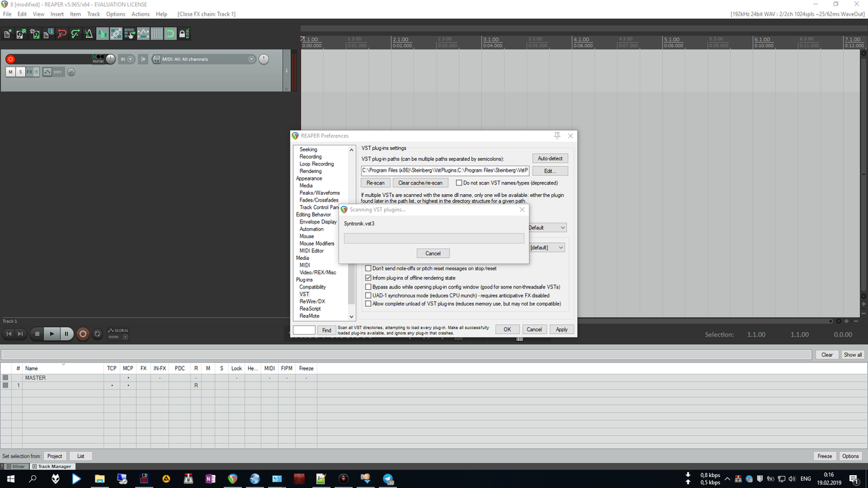
Task: Open track 1 record input IN dropdown
Action: [126, 59]
